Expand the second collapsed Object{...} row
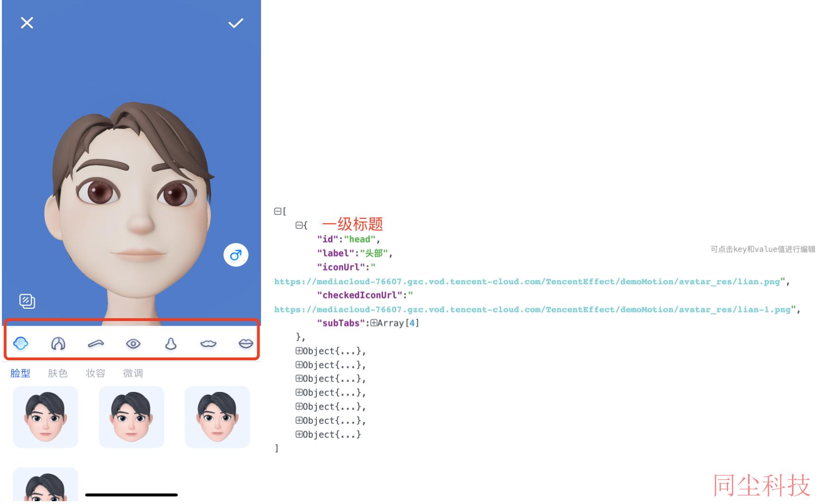 pyautogui.click(x=299, y=365)
